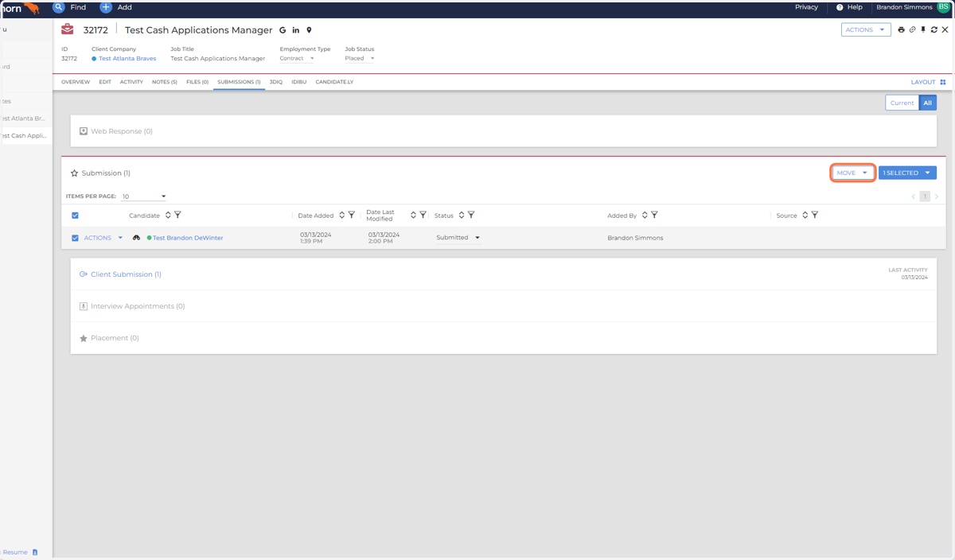955x560 pixels.
Task: Open the MOVE dropdown
Action: [853, 173]
